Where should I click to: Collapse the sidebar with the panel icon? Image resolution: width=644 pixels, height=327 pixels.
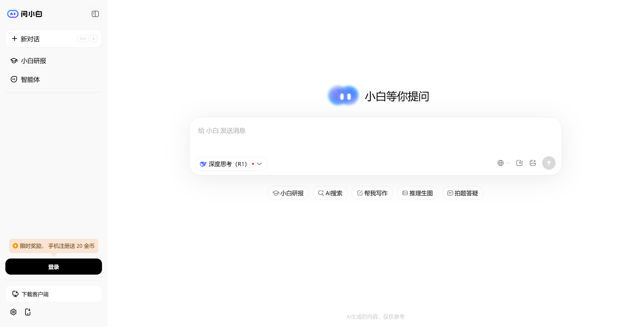click(x=95, y=14)
